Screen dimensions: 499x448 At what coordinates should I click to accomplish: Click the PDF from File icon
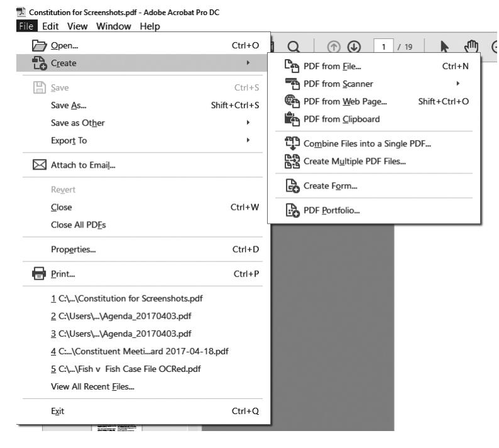pyautogui.click(x=292, y=66)
